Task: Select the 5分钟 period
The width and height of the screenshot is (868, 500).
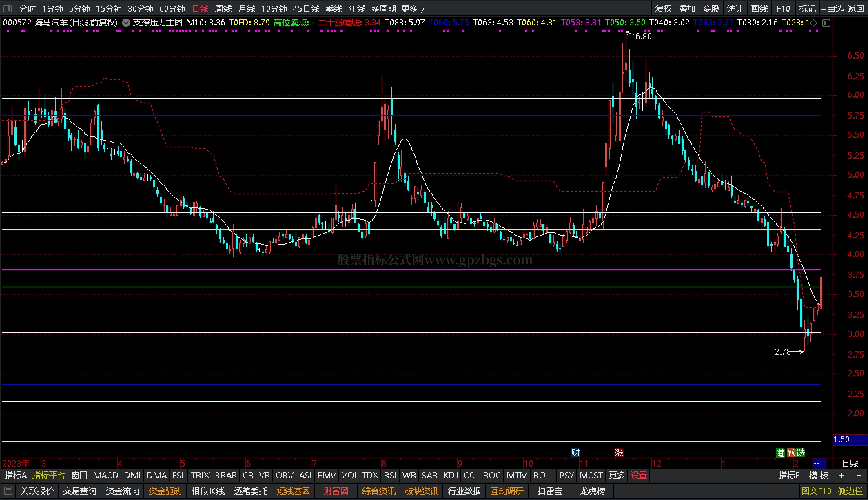Action: [x=79, y=9]
